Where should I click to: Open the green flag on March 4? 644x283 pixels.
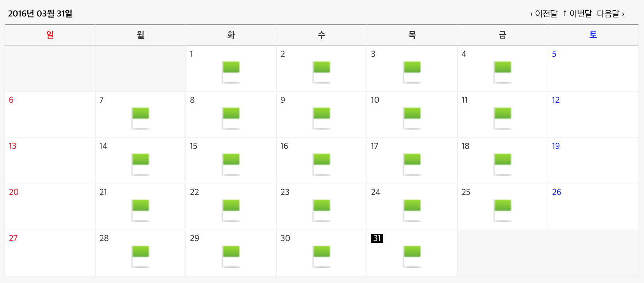(x=502, y=72)
